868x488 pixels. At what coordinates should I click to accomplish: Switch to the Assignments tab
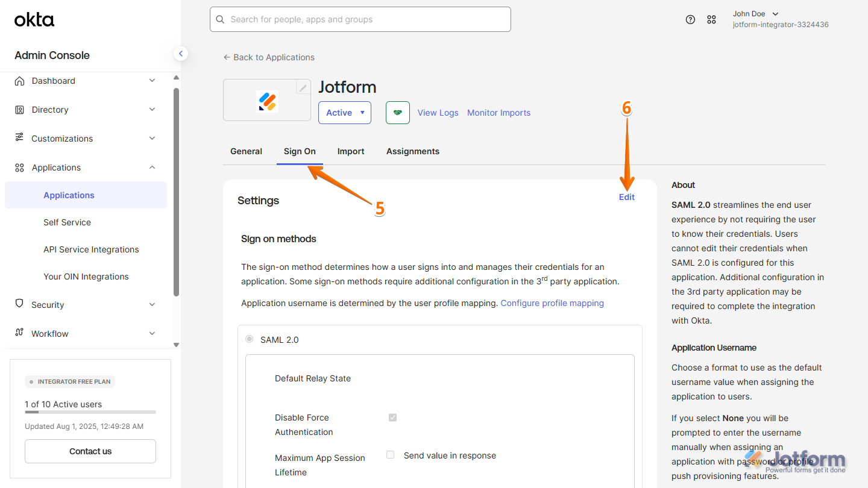[x=413, y=151]
